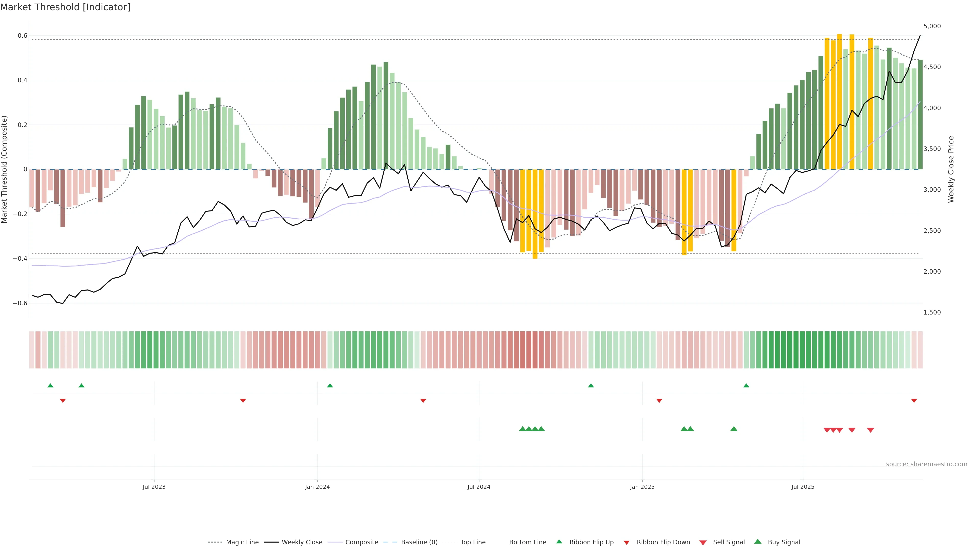Click the leftmost cell of the color ribbon strip
This screenshot has width=980, height=551.
pos(32,350)
